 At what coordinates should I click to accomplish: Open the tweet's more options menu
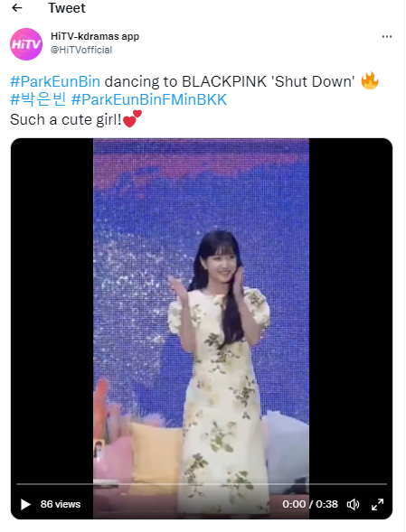387,37
